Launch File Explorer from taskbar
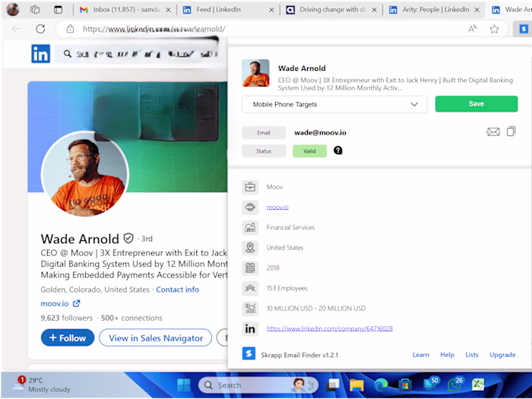The image size is (532, 399). click(x=356, y=385)
